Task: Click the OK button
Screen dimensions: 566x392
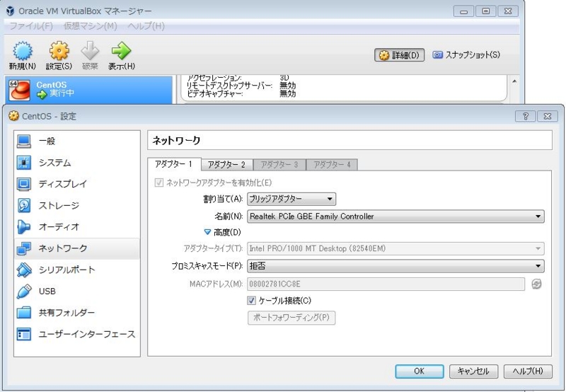Action: (x=420, y=371)
